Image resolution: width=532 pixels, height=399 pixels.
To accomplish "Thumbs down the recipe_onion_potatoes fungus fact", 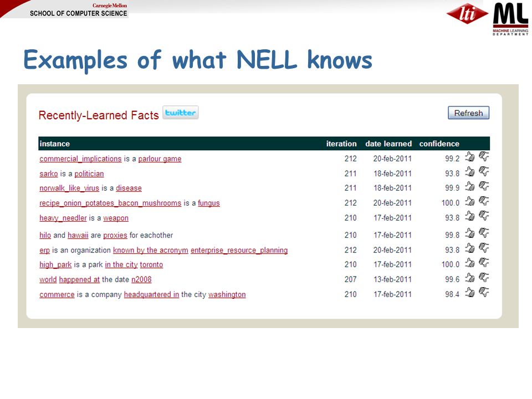I will (484, 201).
